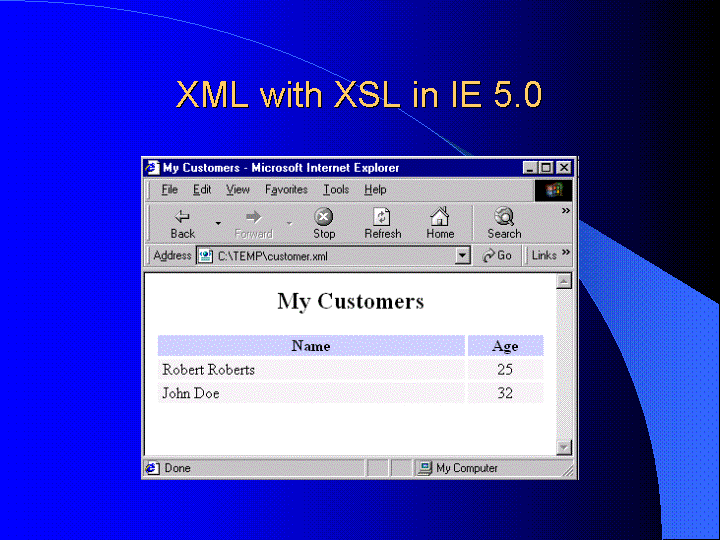Screen dimensions: 720x540
Task: Click the My Computer zone icon
Action: 425,468
